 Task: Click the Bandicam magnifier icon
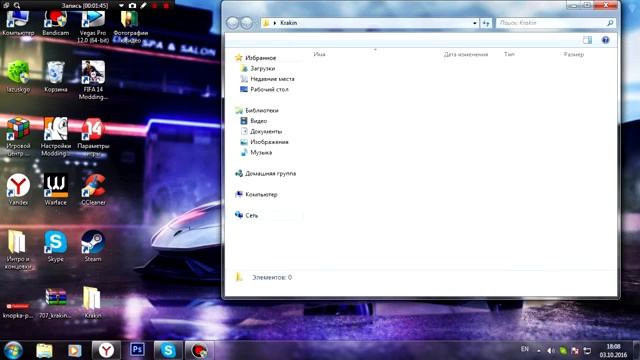tap(17, 6)
